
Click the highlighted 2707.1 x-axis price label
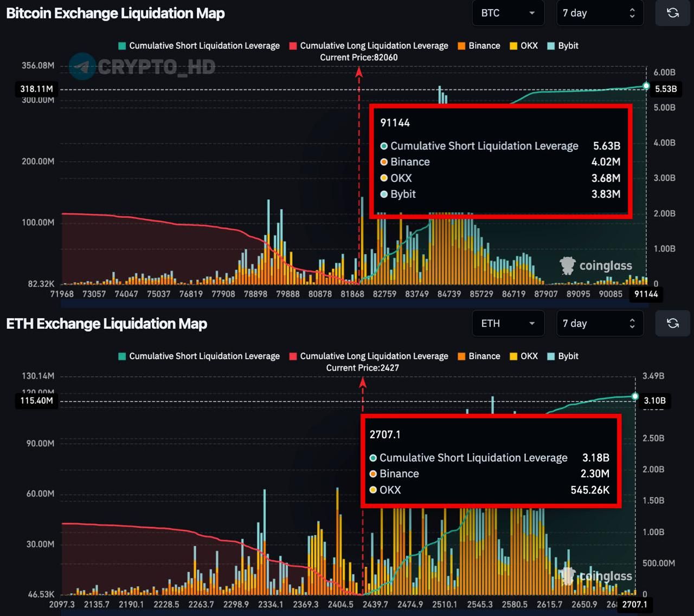634,604
